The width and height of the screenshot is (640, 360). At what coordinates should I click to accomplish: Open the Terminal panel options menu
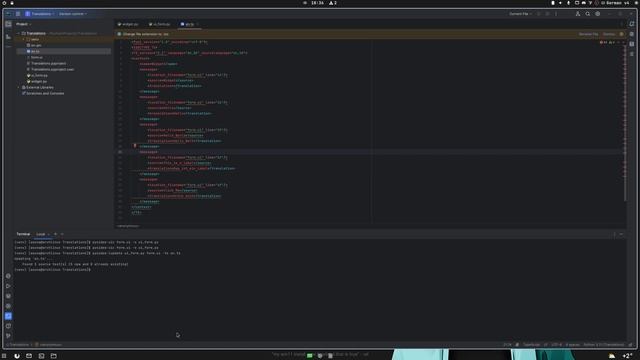(614, 234)
